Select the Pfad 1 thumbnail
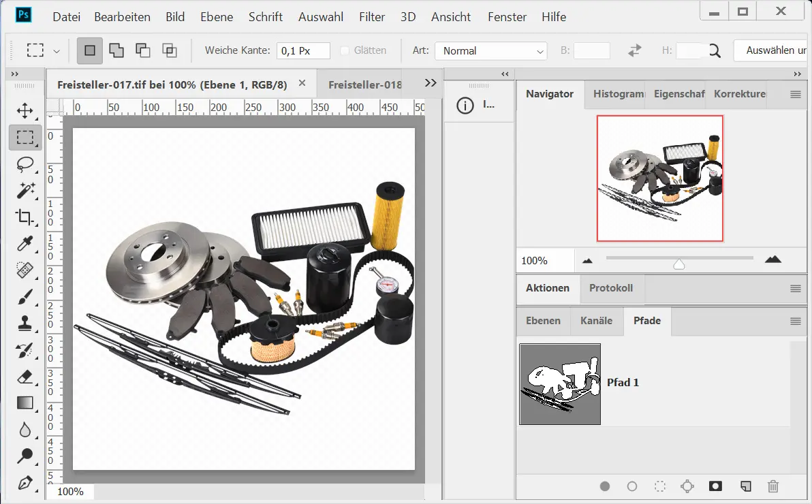Viewport: 812px width, 504px height. [x=560, y=384]
